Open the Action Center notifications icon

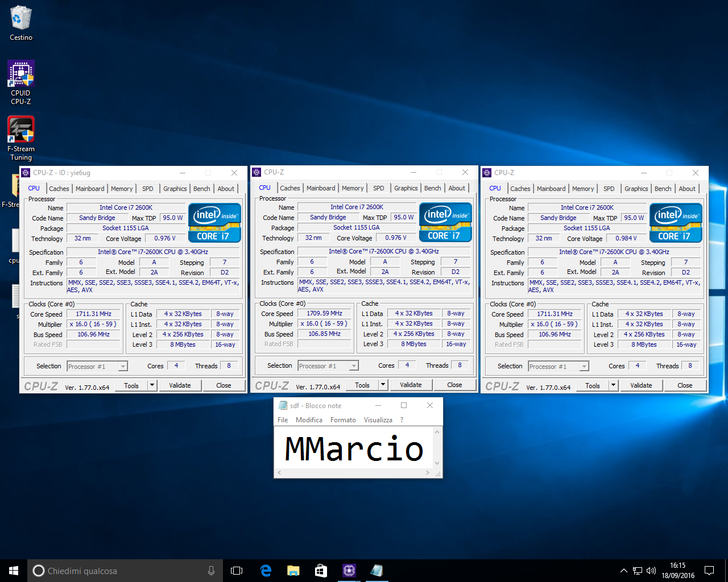point(709,571)
